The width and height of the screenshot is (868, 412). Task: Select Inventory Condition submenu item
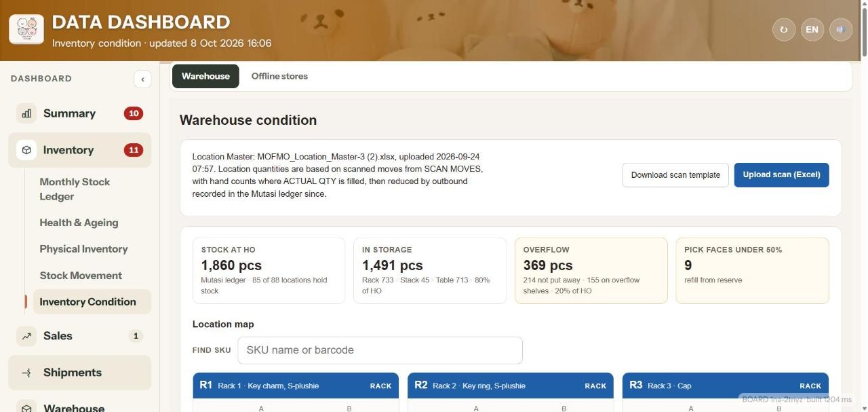coord(92,302)
